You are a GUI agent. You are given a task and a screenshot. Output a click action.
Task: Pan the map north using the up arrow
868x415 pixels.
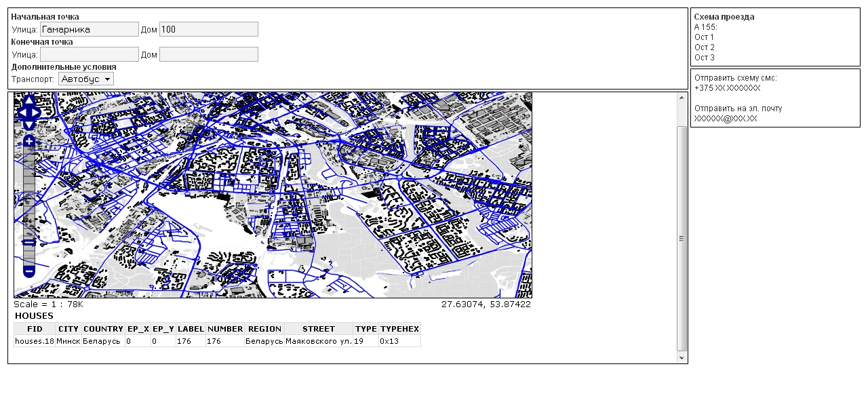(28, 100)
